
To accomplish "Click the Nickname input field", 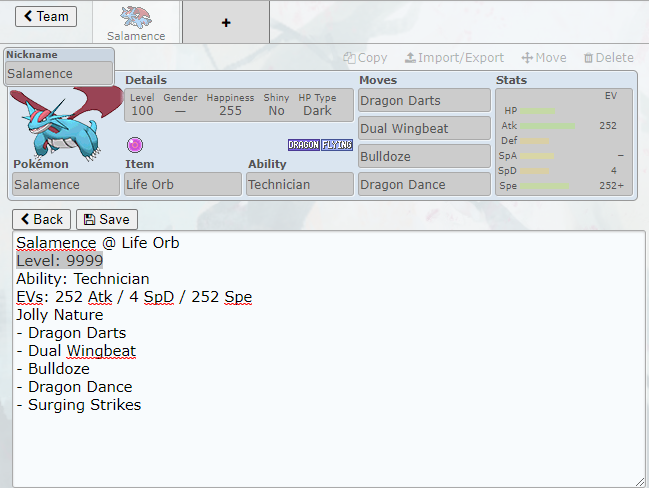I will pos(59,73).
